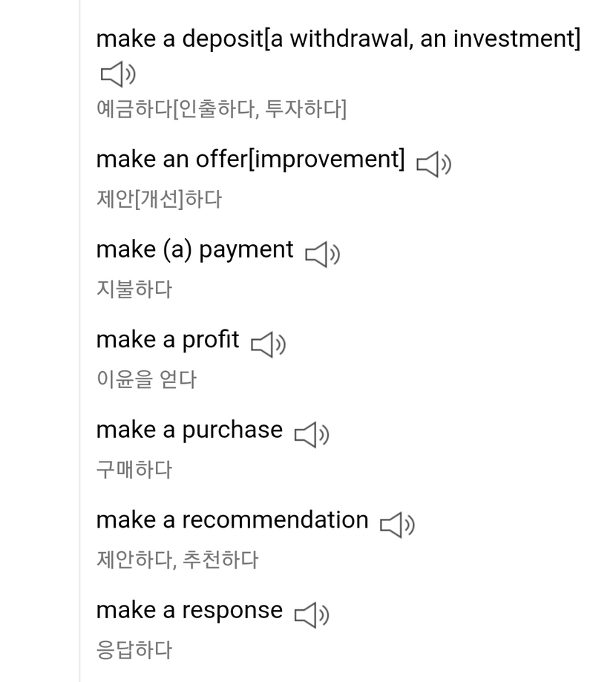Select the Korean meaning '지불하다'
The image size is (616, 682).
pos(134,289)
